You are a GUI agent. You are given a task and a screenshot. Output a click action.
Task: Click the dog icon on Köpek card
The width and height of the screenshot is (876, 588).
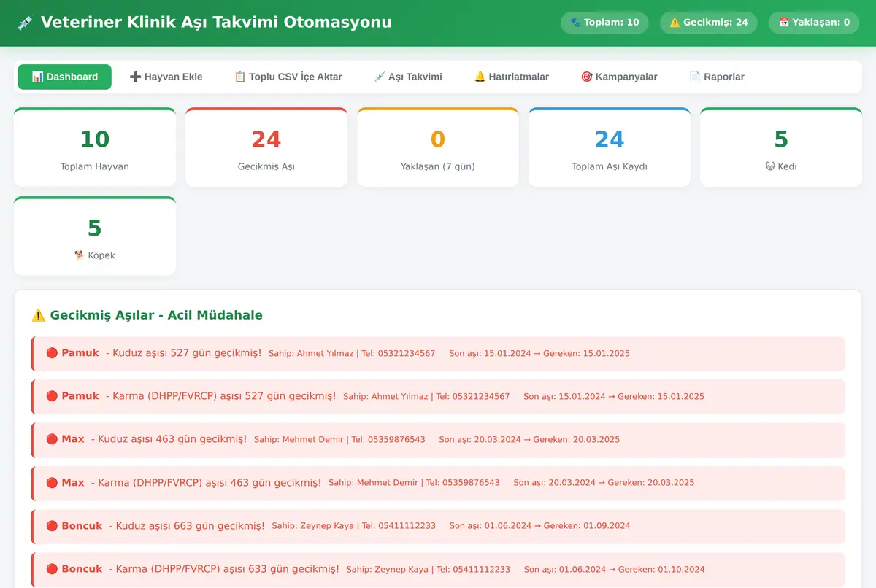coord(79,255)
